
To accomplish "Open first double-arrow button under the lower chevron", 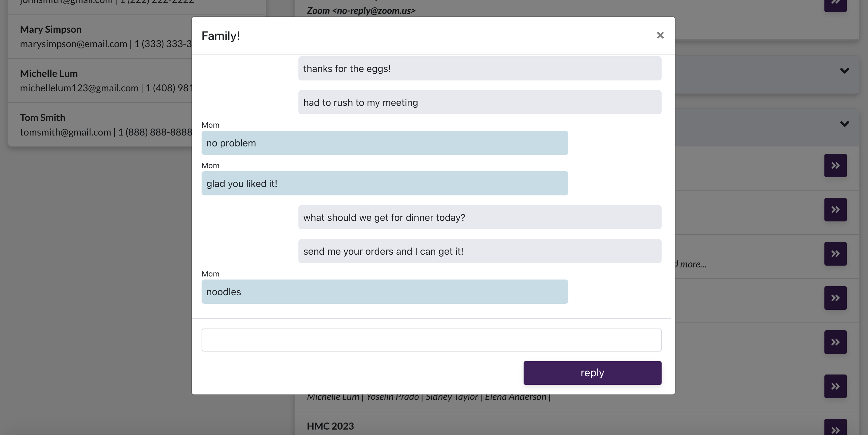I will pyautogui.click(x=835, y=165).
